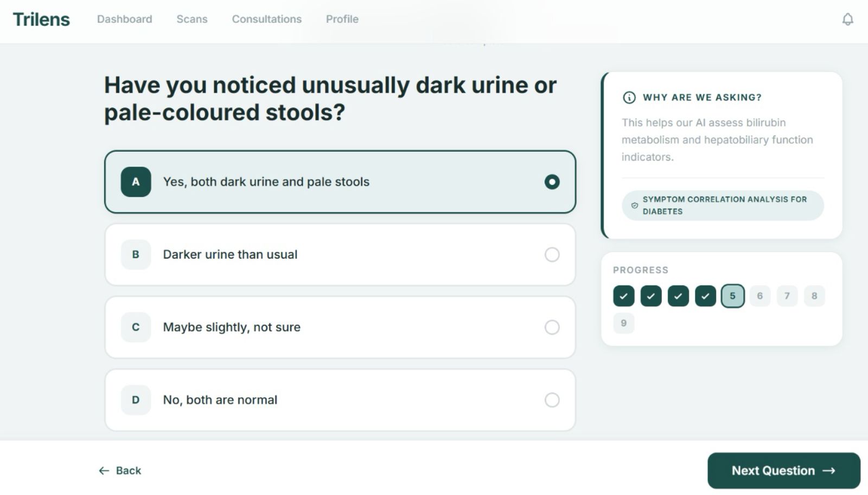Select radio for Darker urine than usual
Image resolution: width=868 pixels, height=495 pixels.
552,255
